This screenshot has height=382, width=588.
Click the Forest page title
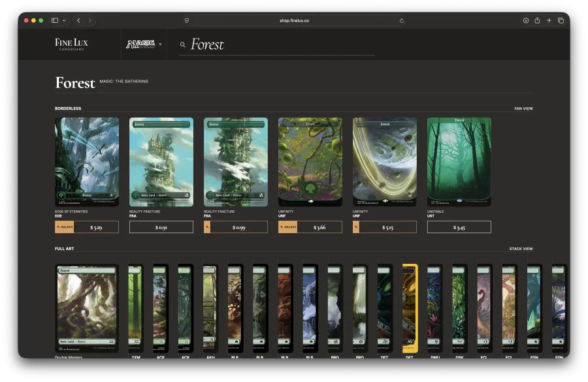[x=75, y=83]
